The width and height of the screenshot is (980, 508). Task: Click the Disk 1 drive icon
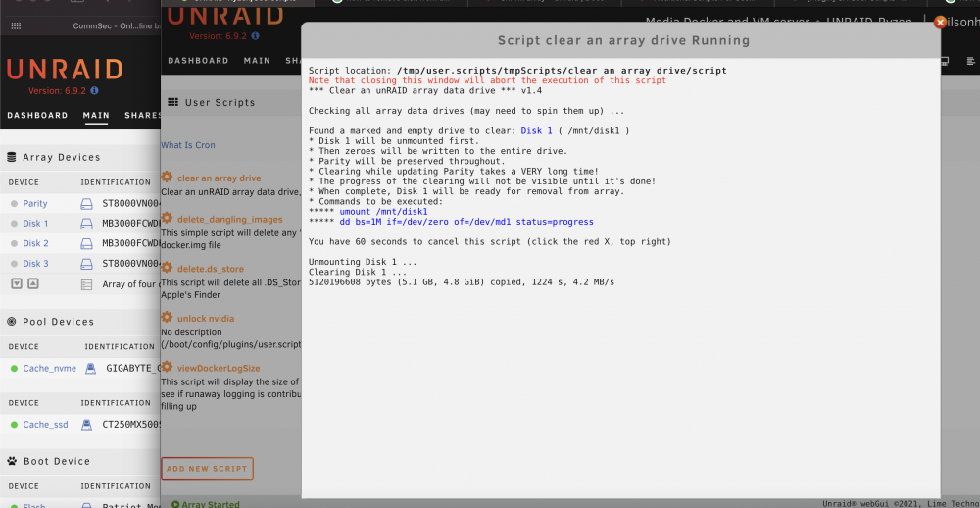click(86, 224)
